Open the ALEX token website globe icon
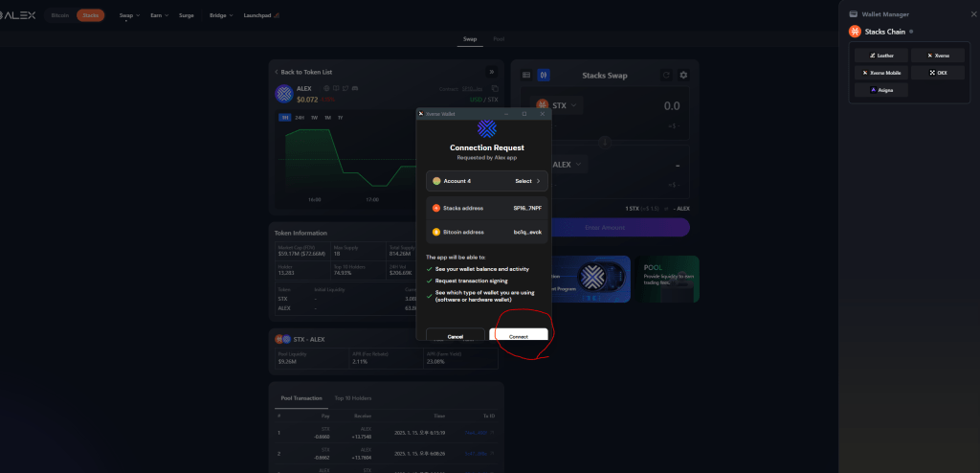The height and width of the screenshot is (473, 980). (x=327, y=88)
